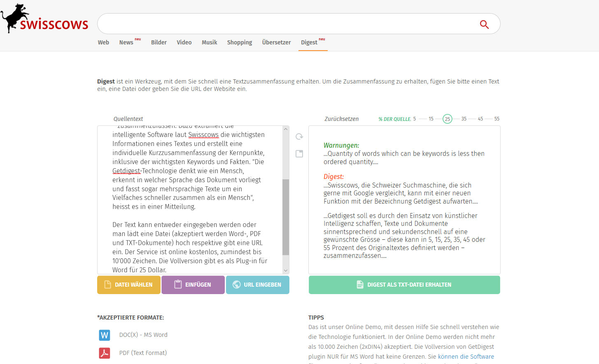
Task: Set source percentage to 35
Action: [464, 119]
